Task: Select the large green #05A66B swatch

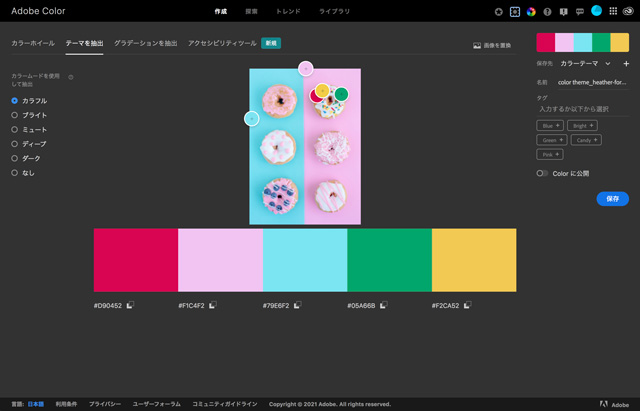Action: (x=389, y=260)
